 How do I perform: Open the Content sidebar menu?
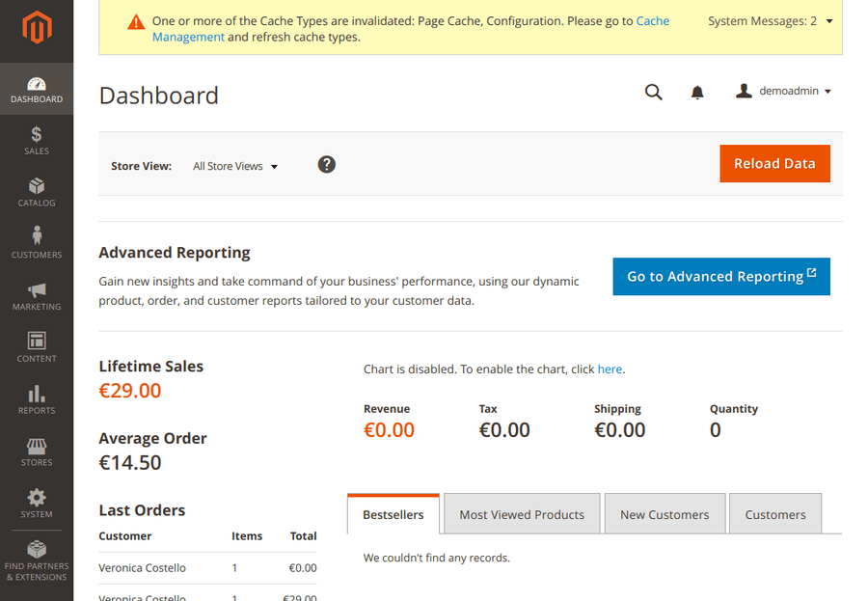[x=37, y=348]
